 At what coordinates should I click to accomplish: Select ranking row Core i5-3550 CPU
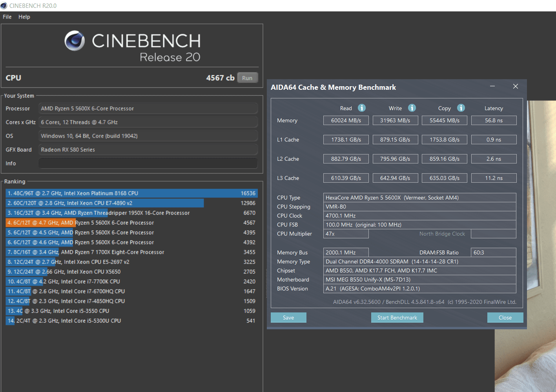(131, 311)
